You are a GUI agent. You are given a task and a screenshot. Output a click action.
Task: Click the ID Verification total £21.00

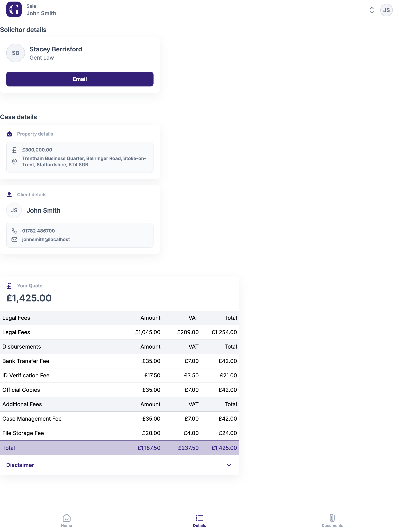click(x=228, y=376)
